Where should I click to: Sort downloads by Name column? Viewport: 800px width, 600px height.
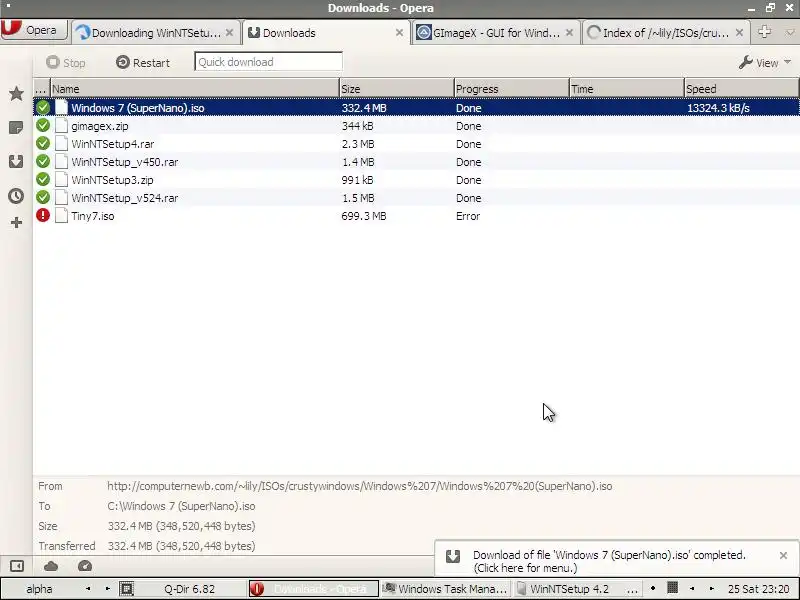click(x=195, y=89)
